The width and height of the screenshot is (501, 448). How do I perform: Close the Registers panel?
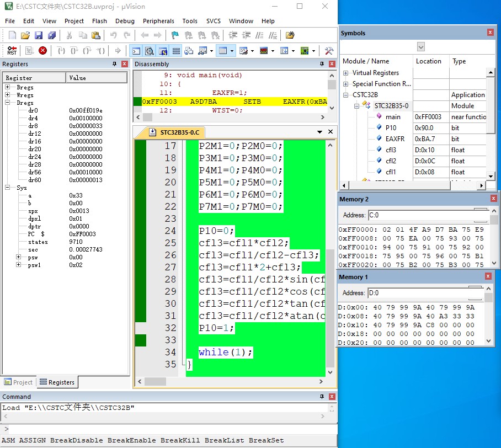coord(125,64)
